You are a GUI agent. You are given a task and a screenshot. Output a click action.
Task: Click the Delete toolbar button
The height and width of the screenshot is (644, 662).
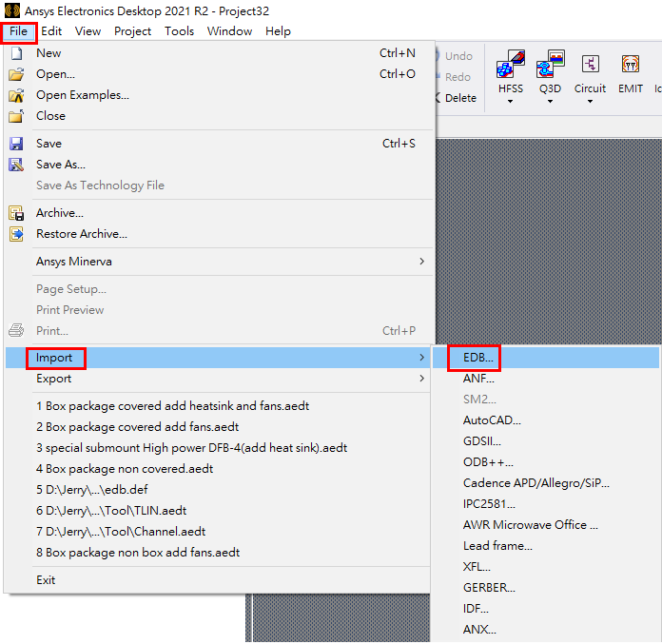[457, 98]
